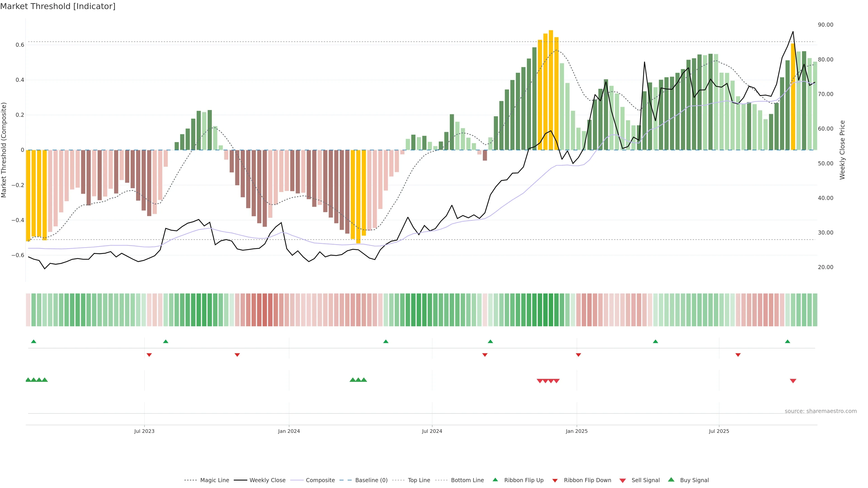Click the red flip-down marker just after Jan 2025
The image size is (868, 488).
[x=578, y=355]
